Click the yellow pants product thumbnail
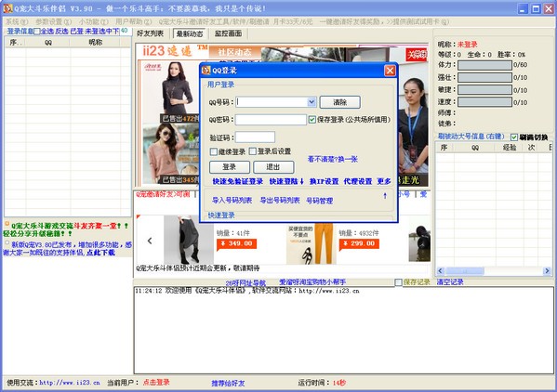This screenshot has height=392, width=557. click(x=312, y=243)
